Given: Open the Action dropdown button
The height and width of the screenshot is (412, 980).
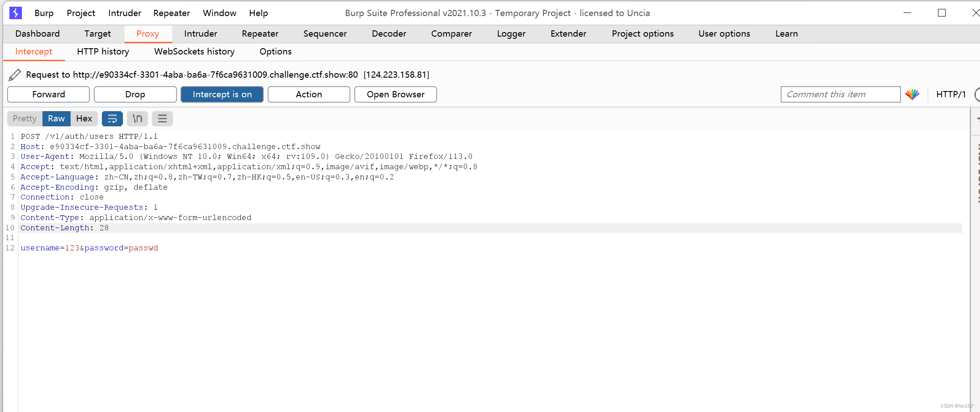Looking at the screenshot, I should coord(309,94).
